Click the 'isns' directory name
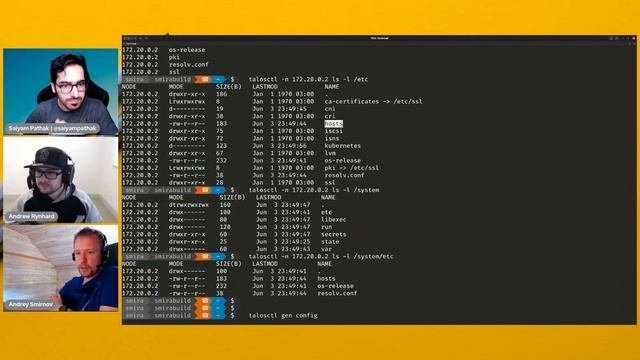The image size is (640, 360). pyautogui.click(x=332, y=138)
